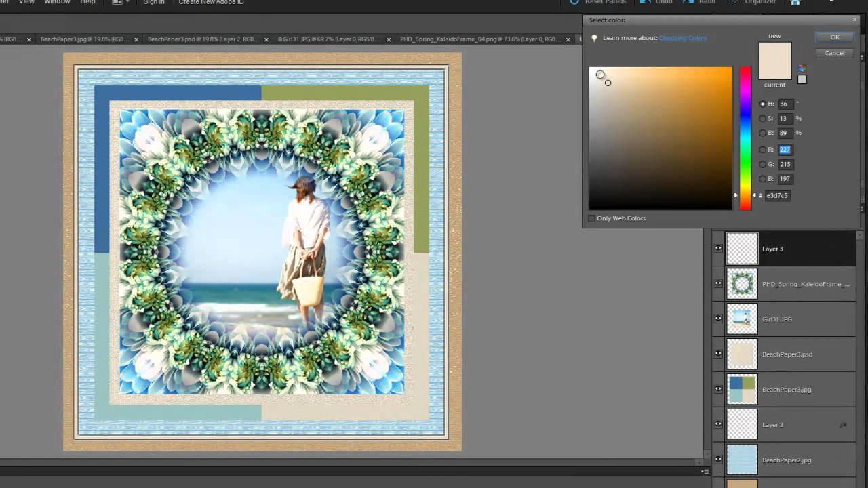The height and width of the screenshot is (488, 868).
Task: Select the H (hue) radio button
Action: 763,104
